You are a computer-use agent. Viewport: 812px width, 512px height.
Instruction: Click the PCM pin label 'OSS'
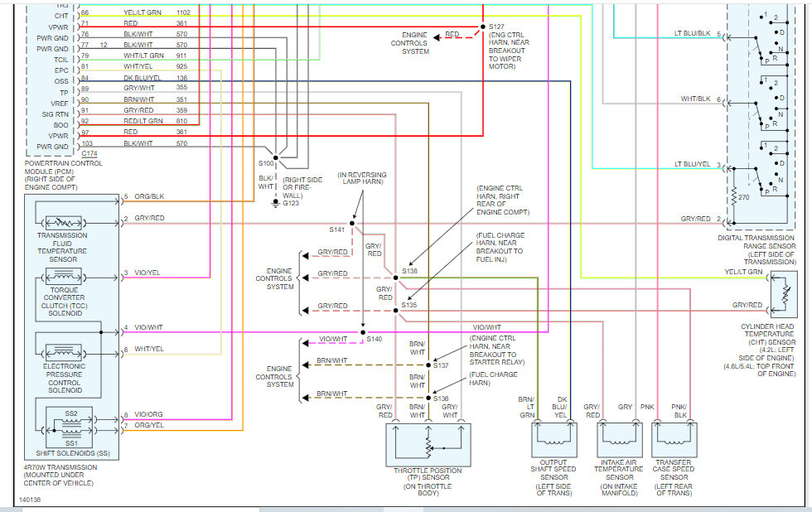click(x=61, y=81)
